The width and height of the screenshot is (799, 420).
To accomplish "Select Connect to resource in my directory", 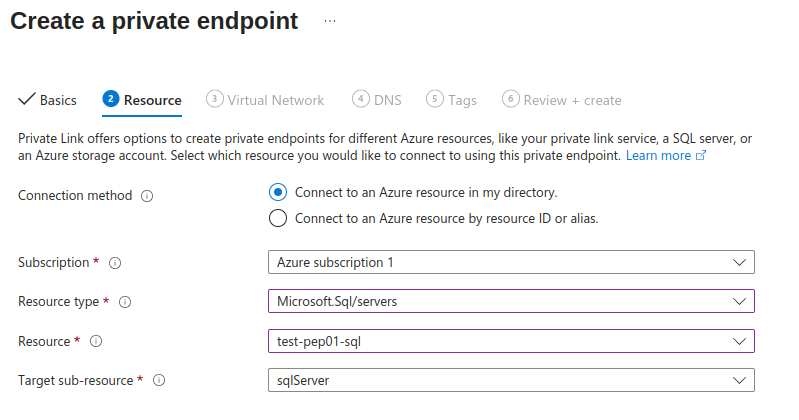I will 278,192.
